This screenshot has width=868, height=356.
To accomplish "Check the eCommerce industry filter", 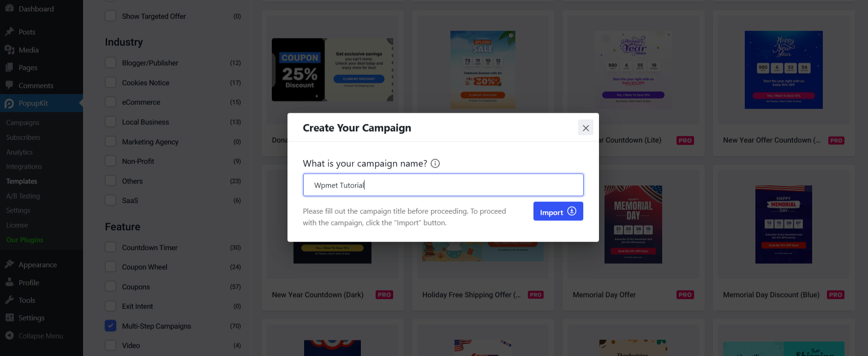I will pos(110,102).
